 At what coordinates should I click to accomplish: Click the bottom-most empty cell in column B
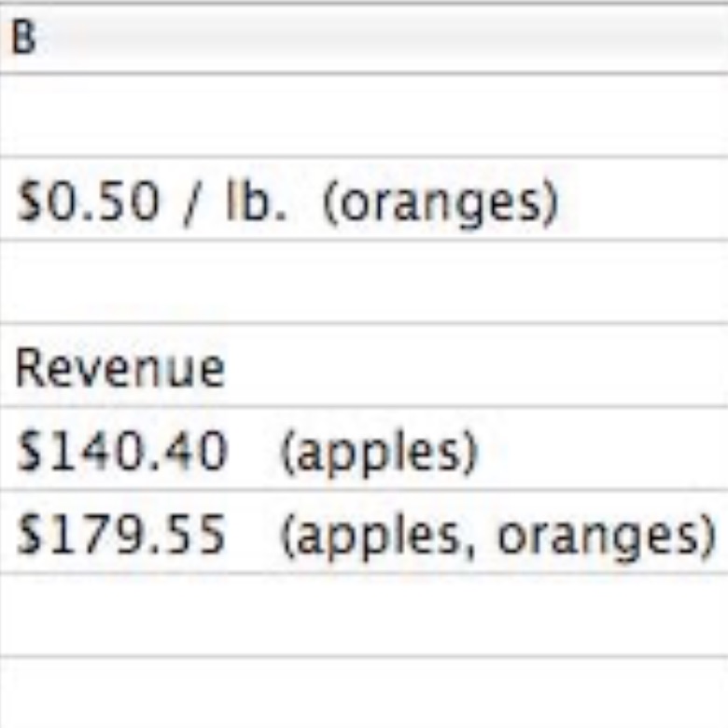(x=364, y=693)
